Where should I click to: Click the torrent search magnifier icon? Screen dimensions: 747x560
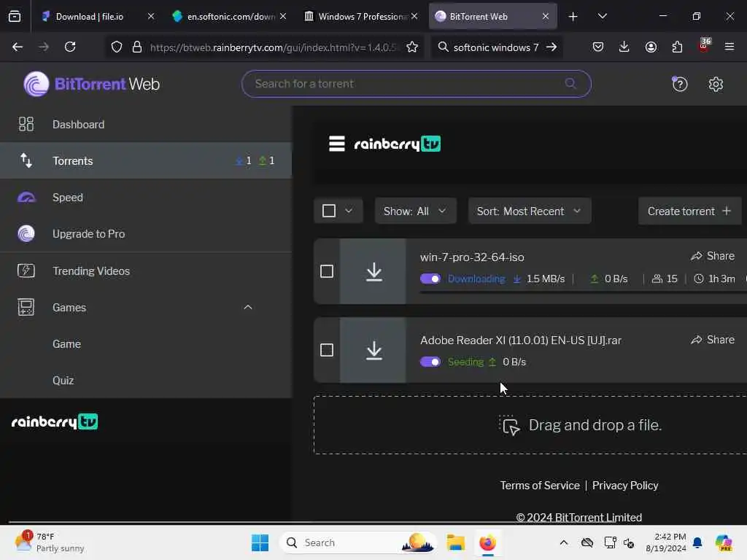[x=570, y=84]
